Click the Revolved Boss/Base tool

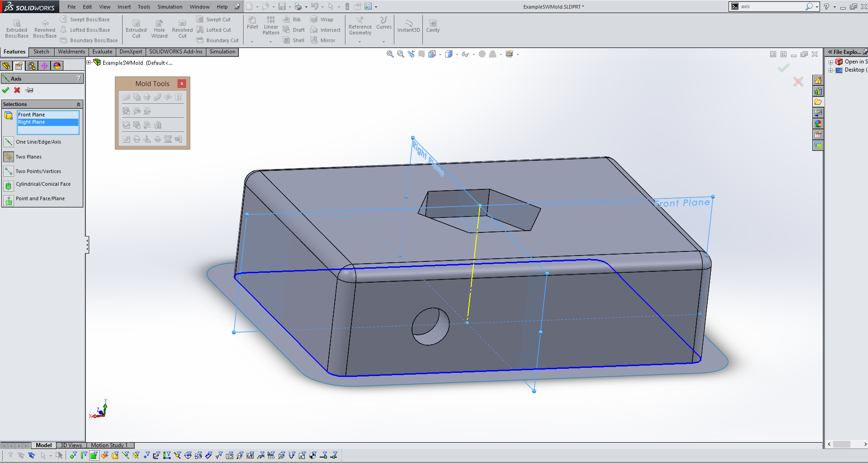[x=45, y=29]
